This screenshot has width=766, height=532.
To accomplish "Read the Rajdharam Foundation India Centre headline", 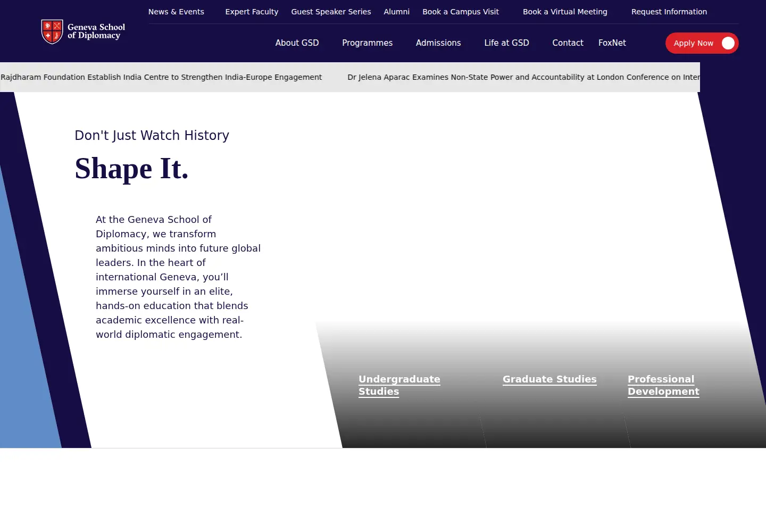I will point(161,77).
